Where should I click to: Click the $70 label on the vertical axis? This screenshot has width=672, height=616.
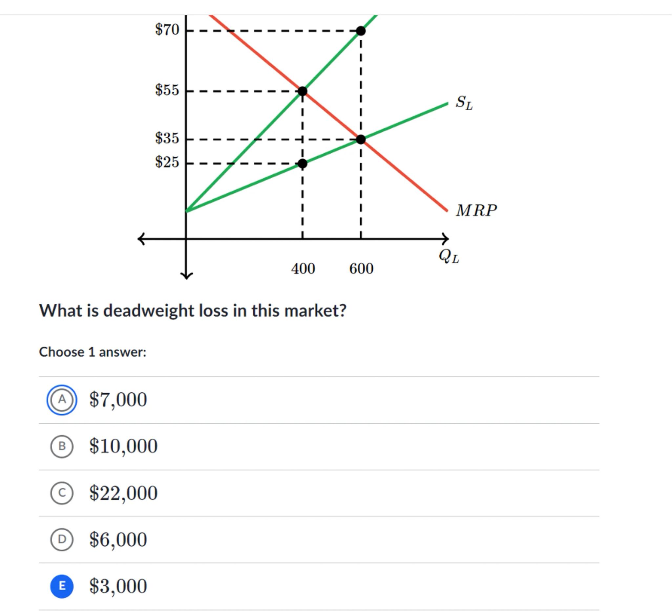pos(167,30)
